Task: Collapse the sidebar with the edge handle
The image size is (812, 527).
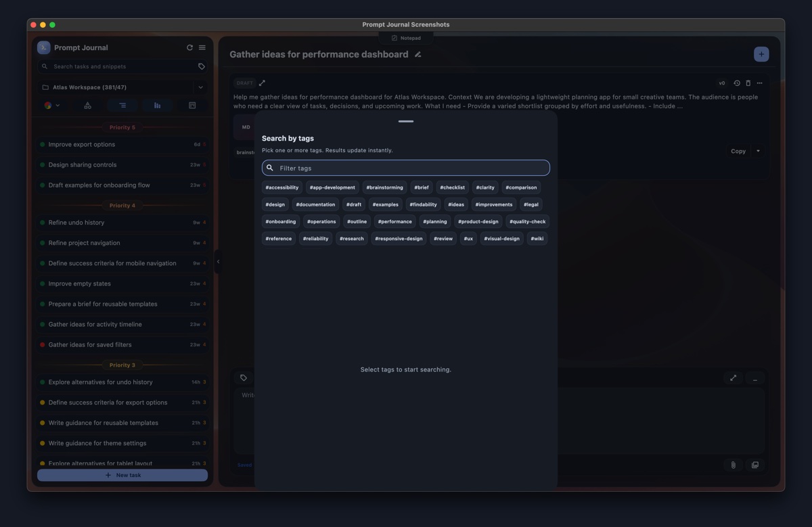Action: pos(218,262)
